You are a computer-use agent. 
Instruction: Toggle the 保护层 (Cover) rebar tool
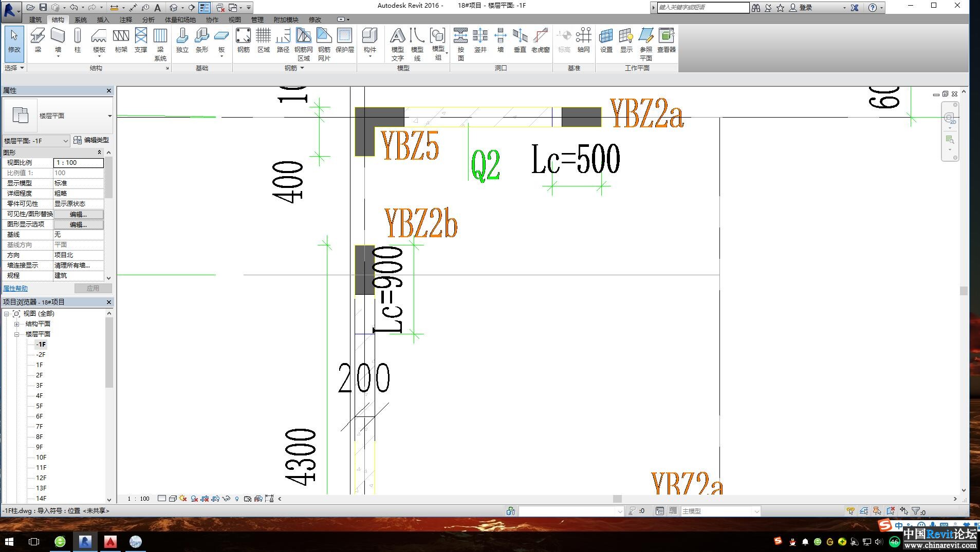[344, 41]
